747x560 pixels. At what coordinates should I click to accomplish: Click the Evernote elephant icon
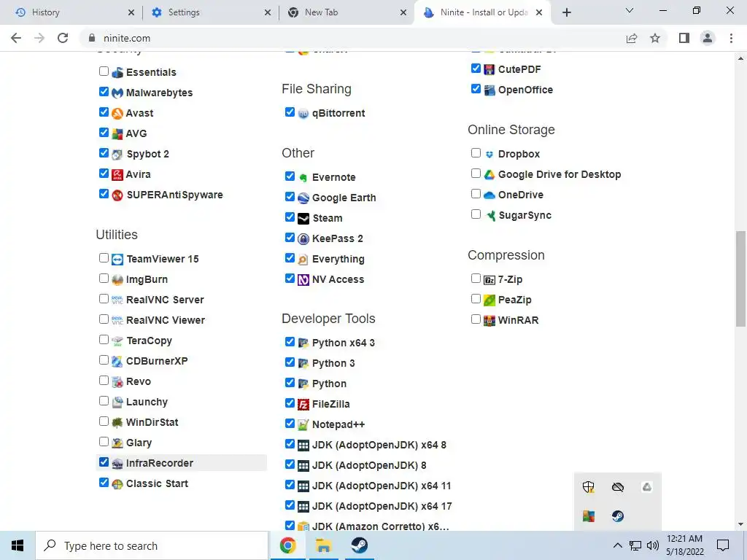[x=303, y=178]
